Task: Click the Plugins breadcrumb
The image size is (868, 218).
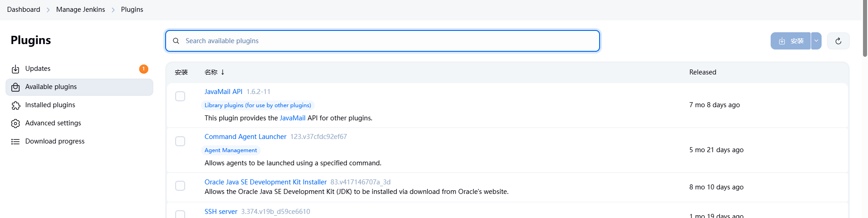Action: [x=132, y=10]
